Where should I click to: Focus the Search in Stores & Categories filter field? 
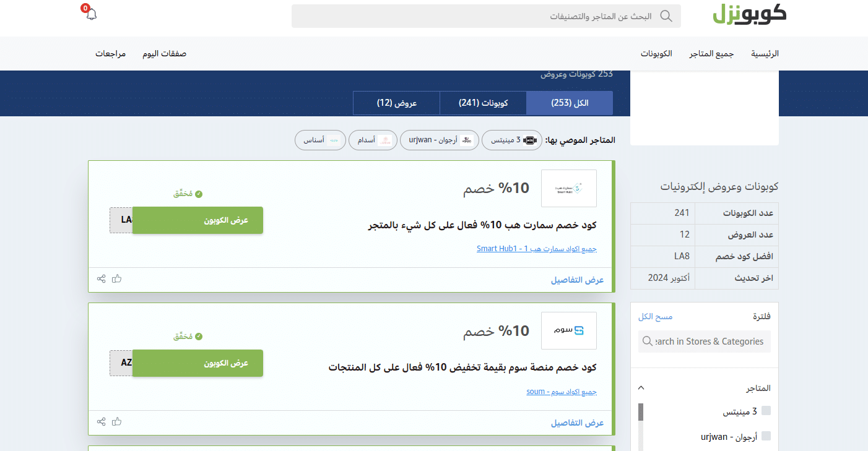[x=705, y=341]
